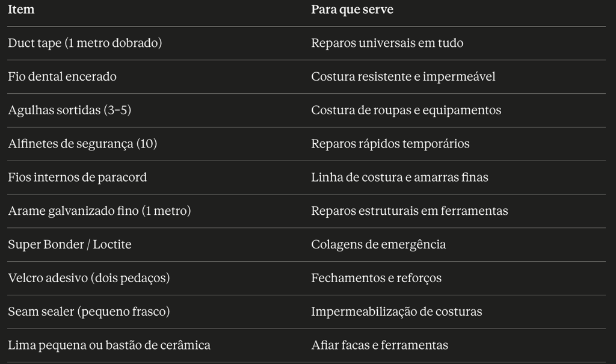616x364 pixels.
Task: Click the 'Item' column header
Action: tap(21, 10)
